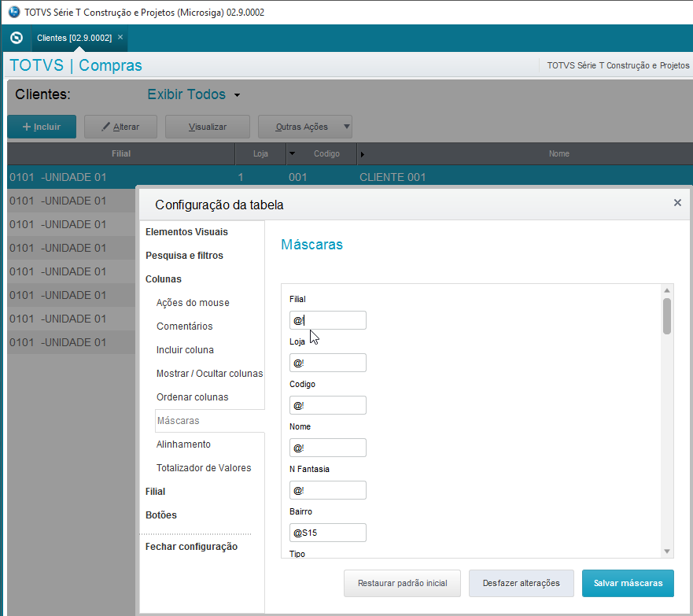Screen dimensions: 693x616
Task: Open the Outras Ações dropdown arrow
Action: (x=347, y=127)
